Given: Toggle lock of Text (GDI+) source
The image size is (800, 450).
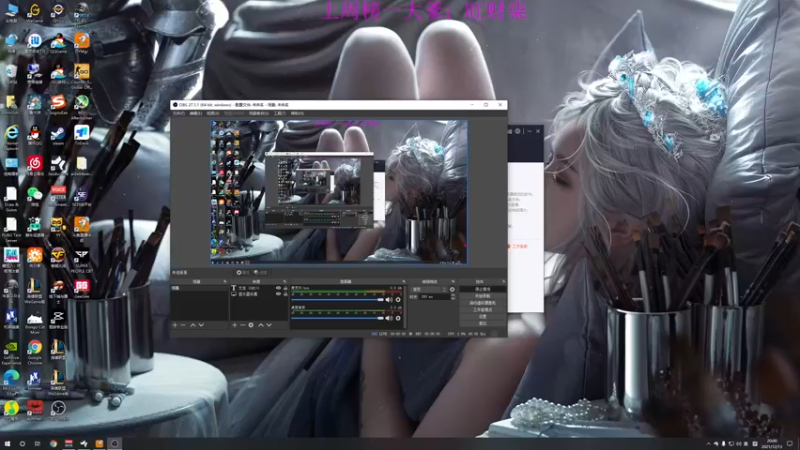Looking at the screenshot, I should [x=286, y=288].
